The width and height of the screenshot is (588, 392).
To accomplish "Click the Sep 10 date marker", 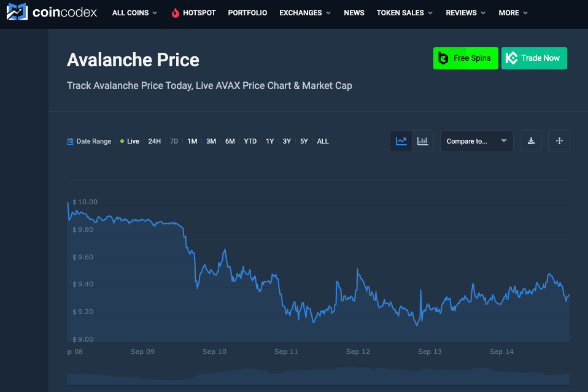I will (214, 352).
